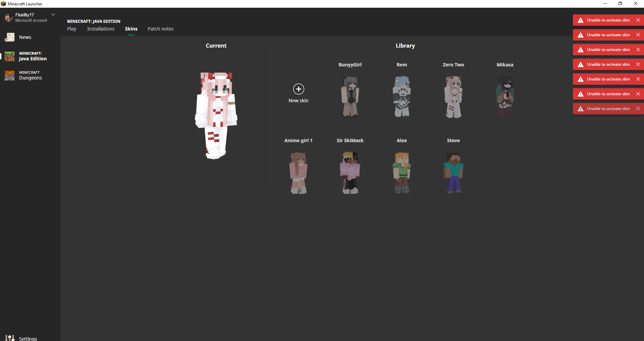This screenshot has height=341, width=644.
Task: Select the Zero Two library skin
Action: point(453,97)
